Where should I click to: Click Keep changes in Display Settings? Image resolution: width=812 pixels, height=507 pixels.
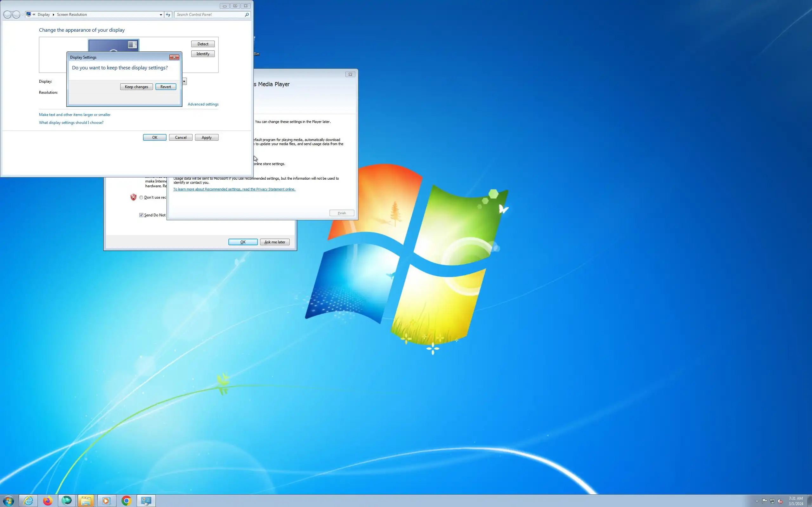point(136,87)
